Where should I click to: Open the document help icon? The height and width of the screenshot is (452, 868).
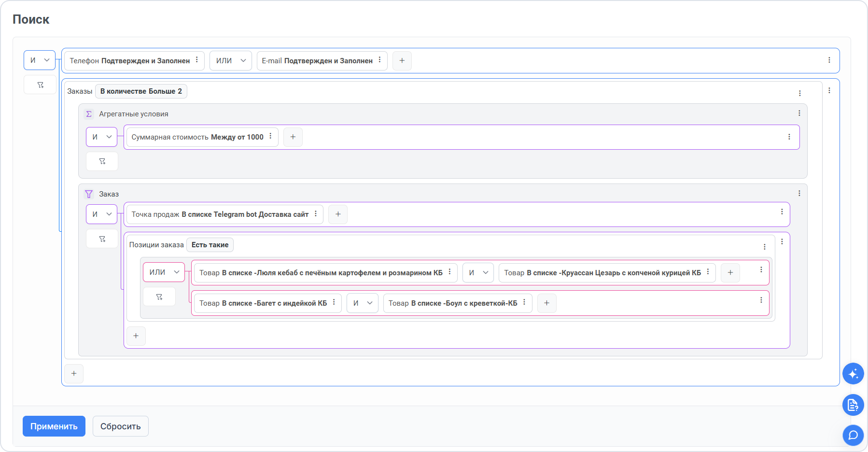click(x=853, y=405)
